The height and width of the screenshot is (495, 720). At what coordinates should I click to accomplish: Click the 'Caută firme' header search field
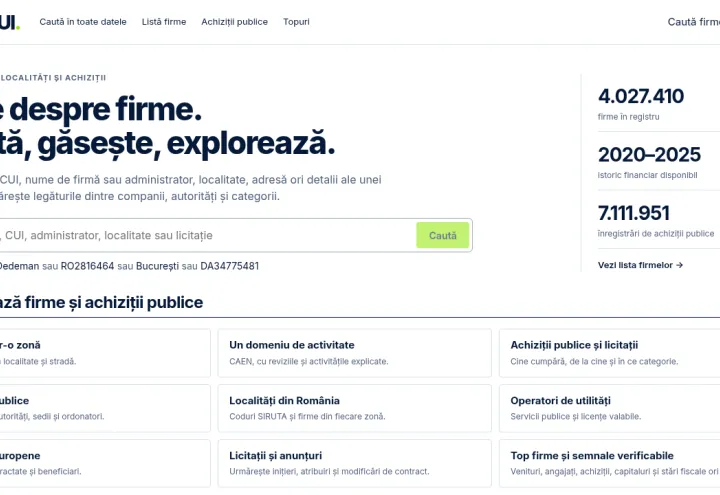[x=693, y=22]
